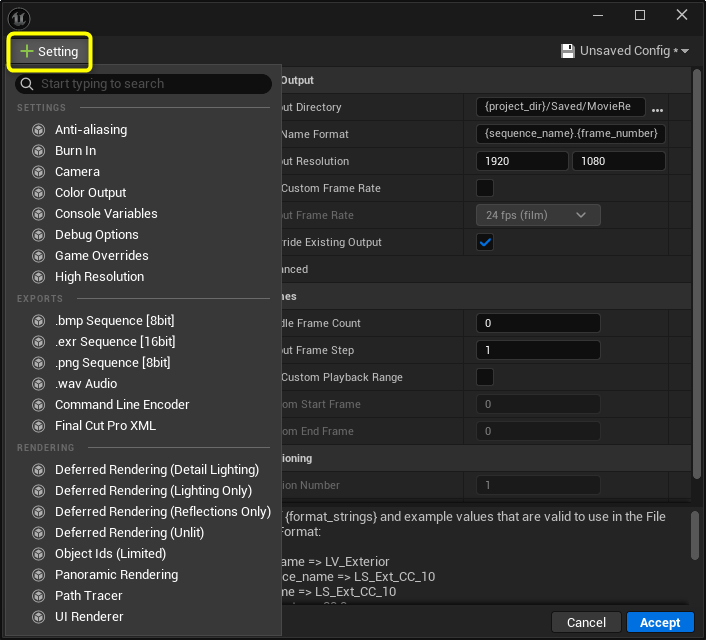Open the 24 fps (film) frame rate dropdown
The image size is (706, 640).
538,215
